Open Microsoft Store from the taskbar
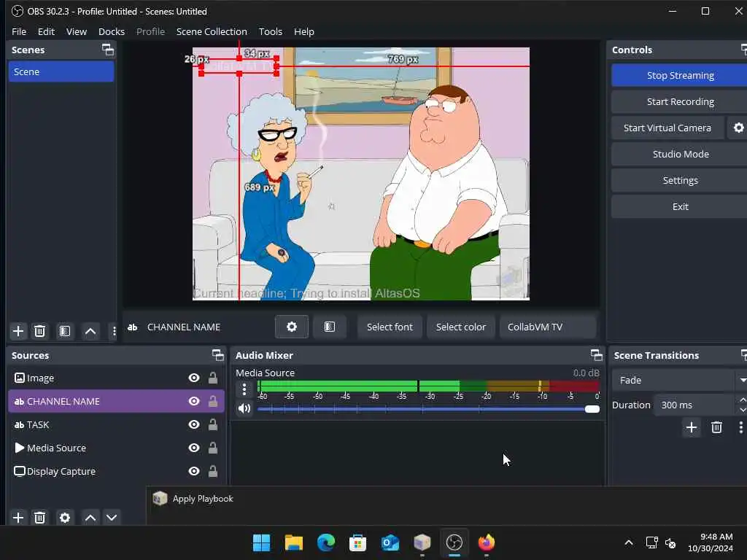The image size is (747, 560). click(x=357, y=542)
